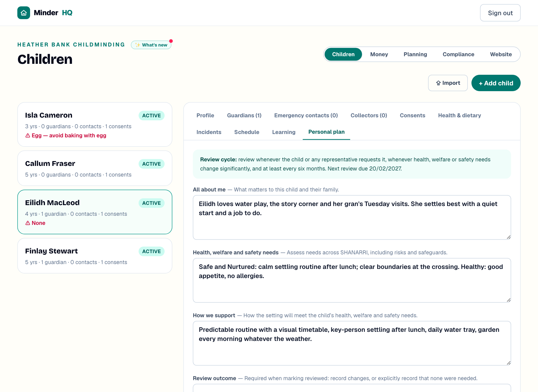Viewport: 538px width, 392px height.
Task: Sign out of Minder HQ
Action: (x=500, y=13)
